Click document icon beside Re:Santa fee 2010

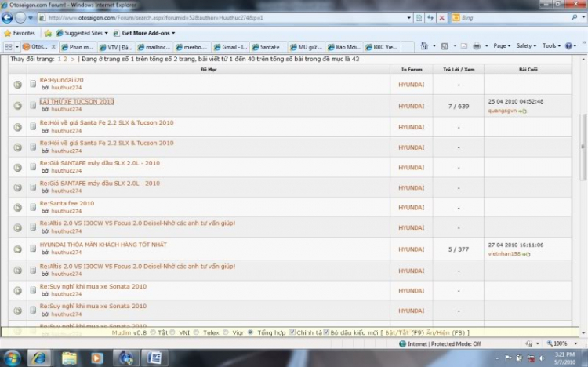pos(33,207)
